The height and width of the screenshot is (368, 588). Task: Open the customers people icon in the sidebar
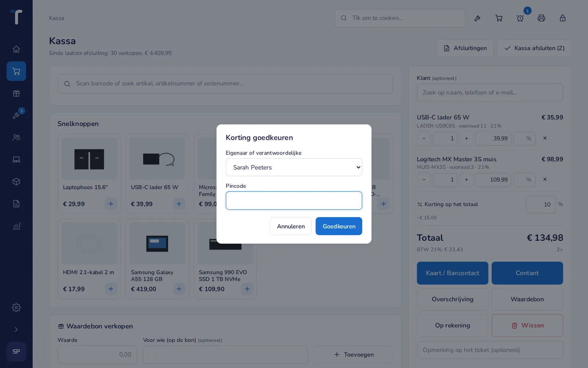(x=16, y=137)
